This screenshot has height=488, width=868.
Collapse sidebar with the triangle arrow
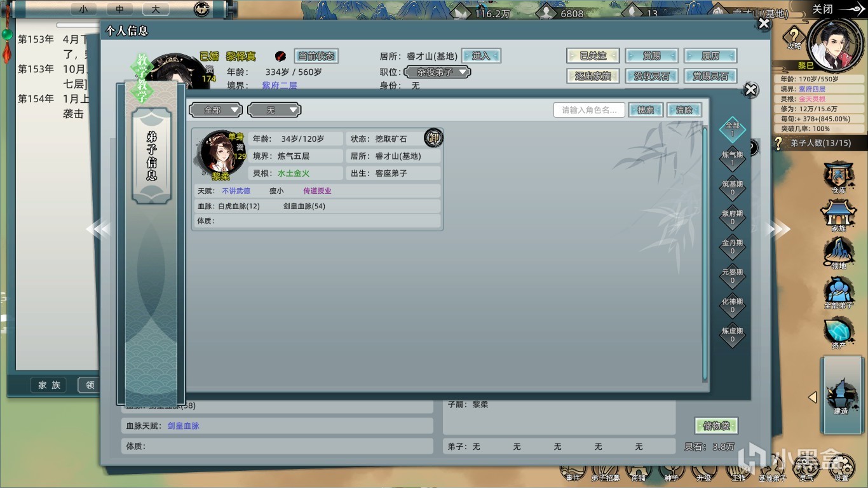[812, 397]
